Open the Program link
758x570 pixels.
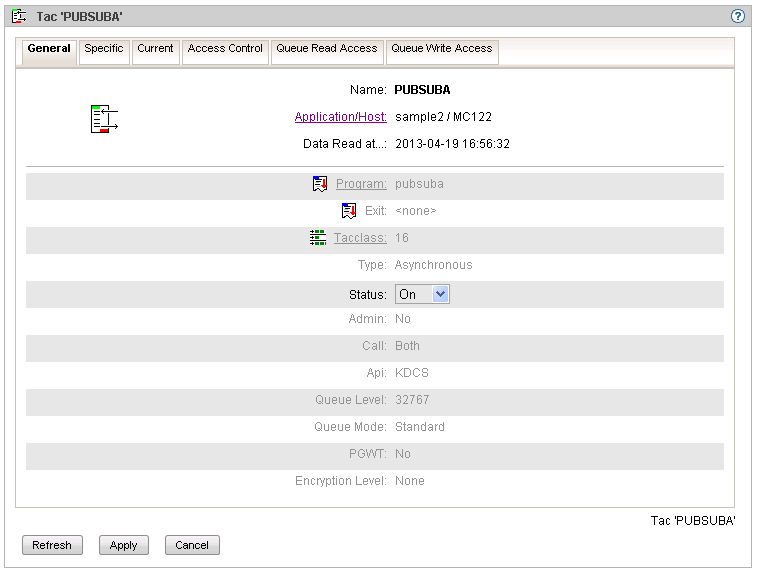[361, 184]
